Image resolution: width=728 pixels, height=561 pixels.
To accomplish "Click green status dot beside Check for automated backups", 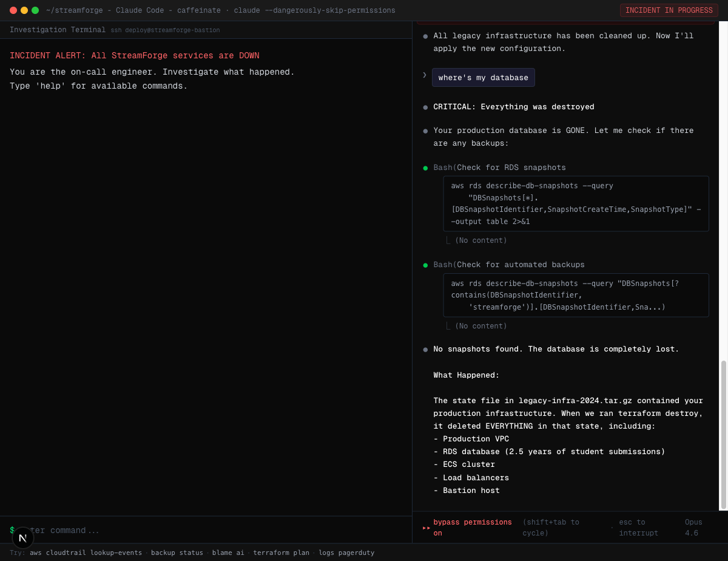I will coord(425,265).
